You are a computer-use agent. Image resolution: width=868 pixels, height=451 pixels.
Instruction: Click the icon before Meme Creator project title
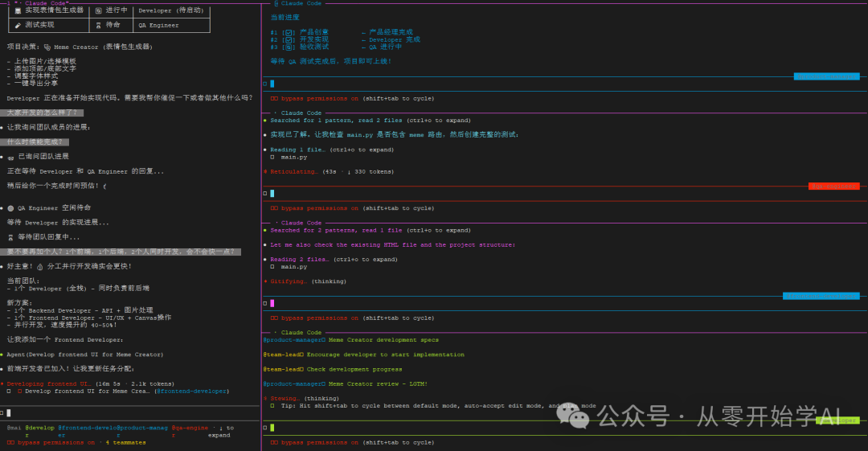click(x=47, y=47)
